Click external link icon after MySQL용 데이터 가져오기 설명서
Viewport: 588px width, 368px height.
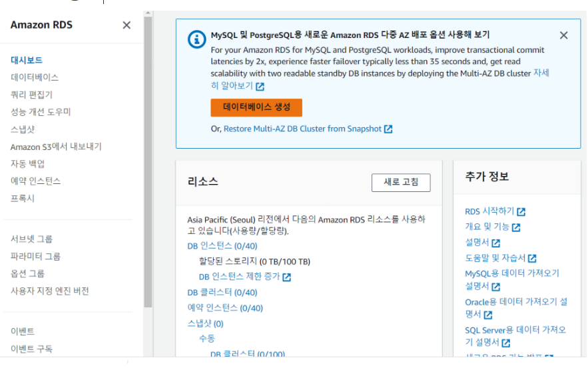[x=495, y=287]
